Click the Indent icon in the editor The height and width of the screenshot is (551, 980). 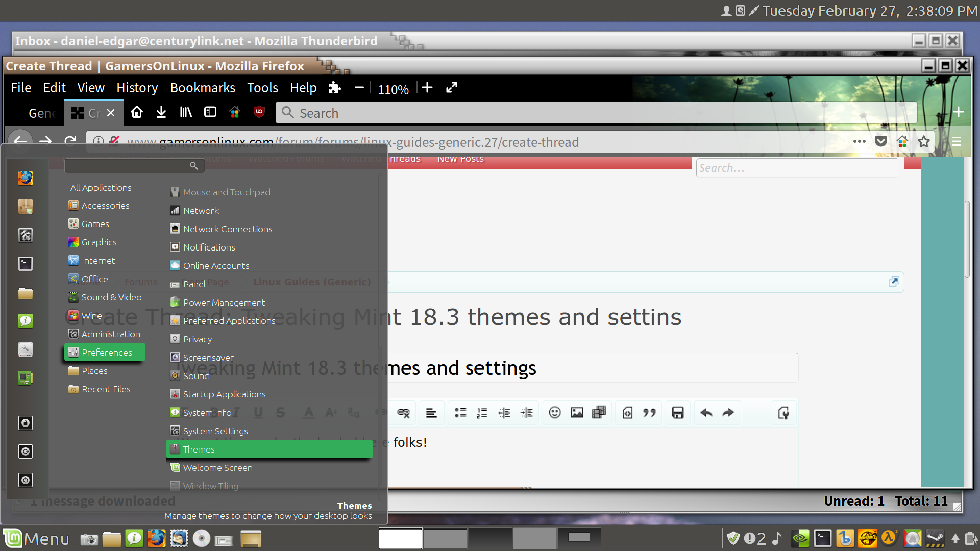coord(527,413)
